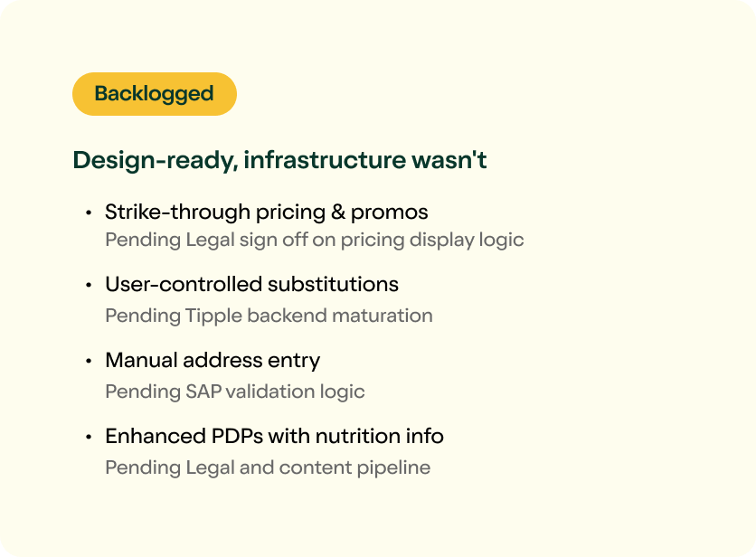Select Pending Legal sign off description line
Viewport: 756px width, 557px height.
point(315,240)
